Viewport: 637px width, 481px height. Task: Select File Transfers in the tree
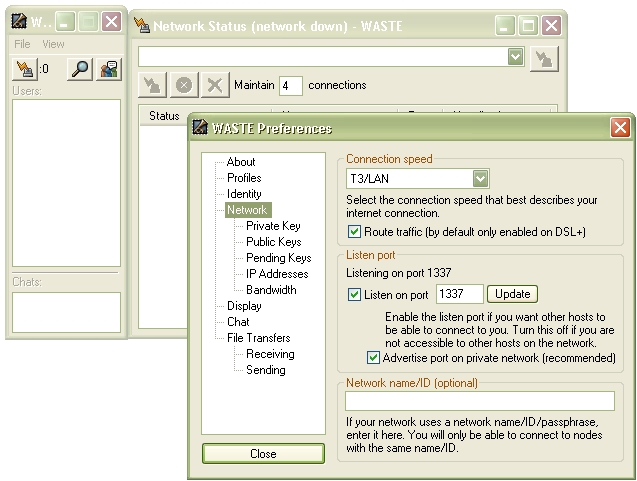coord(258,338)
